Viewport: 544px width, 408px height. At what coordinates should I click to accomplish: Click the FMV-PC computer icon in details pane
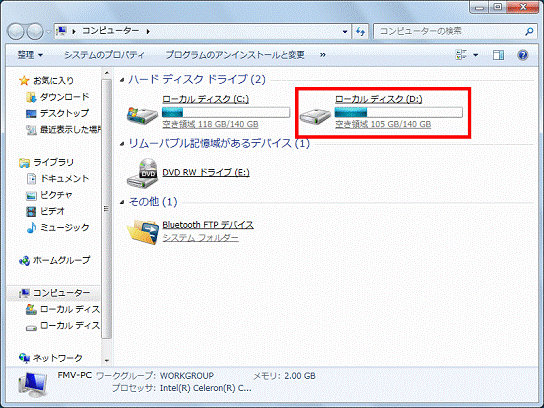(32, 385)
